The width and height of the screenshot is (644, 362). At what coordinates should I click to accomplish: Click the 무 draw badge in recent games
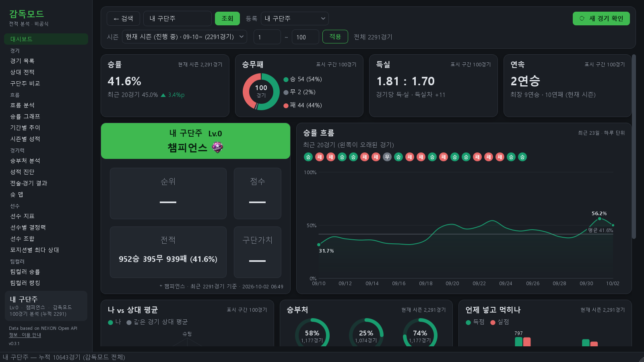point(387,157)
